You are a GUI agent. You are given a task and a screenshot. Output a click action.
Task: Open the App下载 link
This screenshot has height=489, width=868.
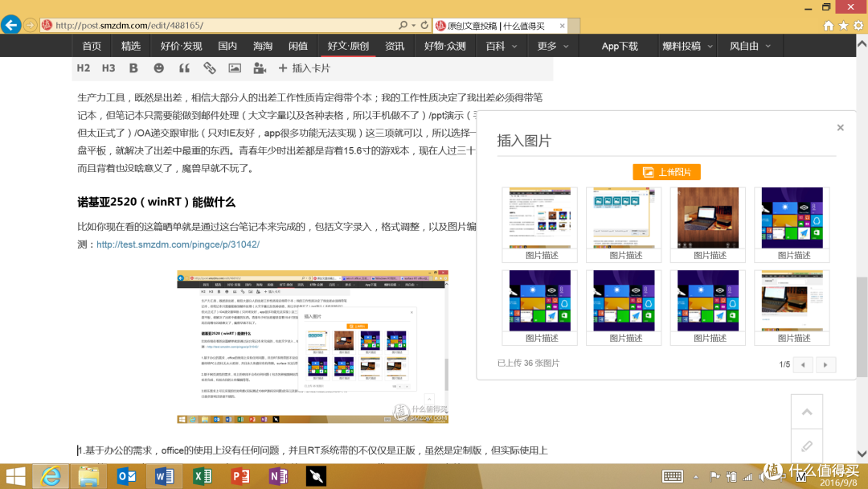pyautogui.click(x=620, y=46)
